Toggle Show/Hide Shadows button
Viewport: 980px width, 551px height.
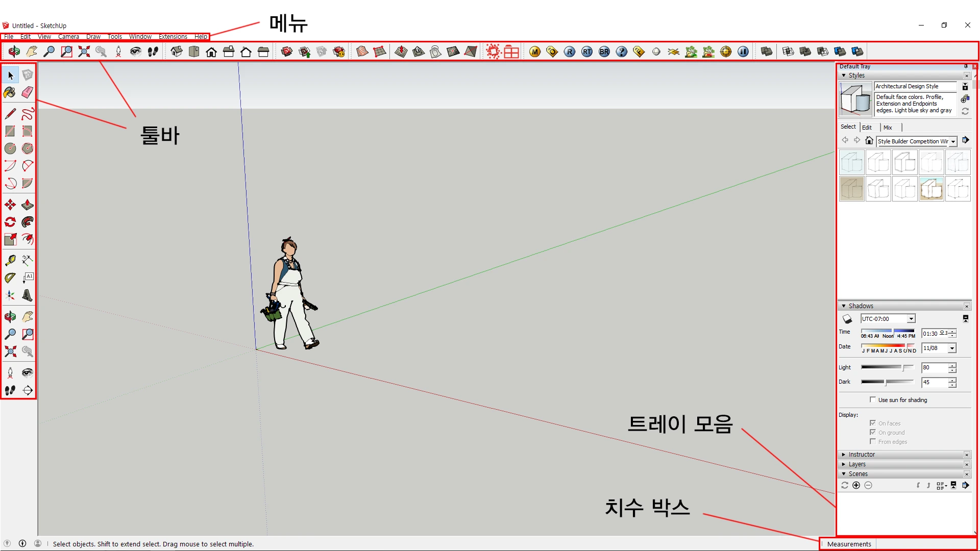[x=847, y=319]
